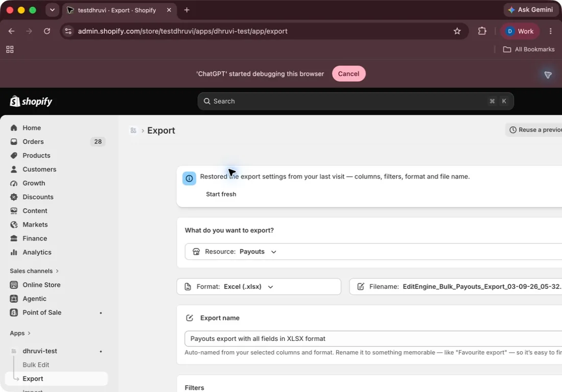Viewport: 562px width, 392px height.
Task: Click the breadcrumb app grid icon
Action: [x=133, y=130]
